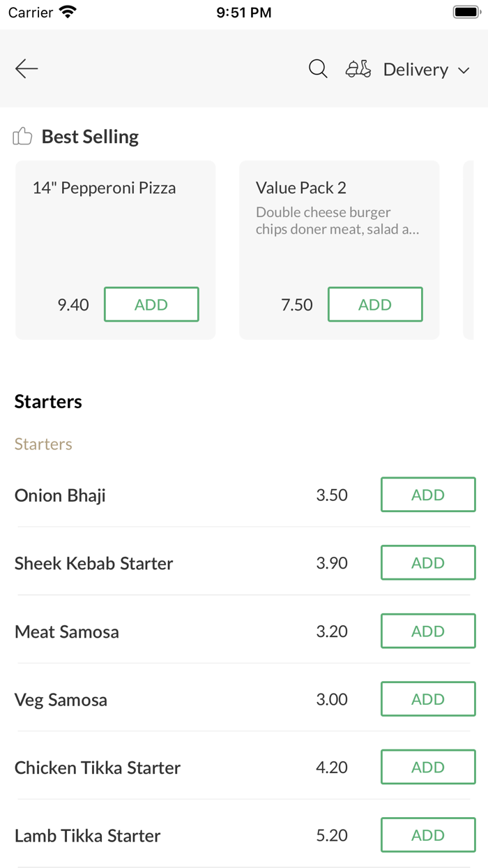Expand the Delivery dropdown chevron

click(464, 70)
